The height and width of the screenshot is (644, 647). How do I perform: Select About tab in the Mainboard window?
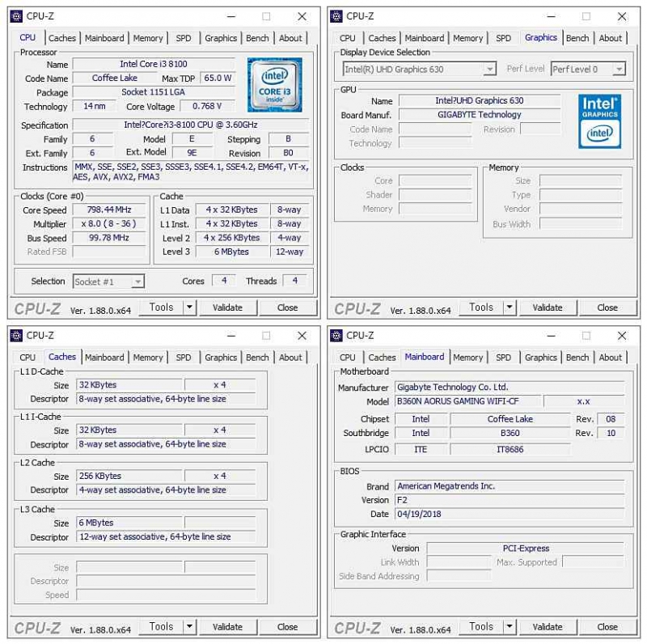[x=611, y=358]
